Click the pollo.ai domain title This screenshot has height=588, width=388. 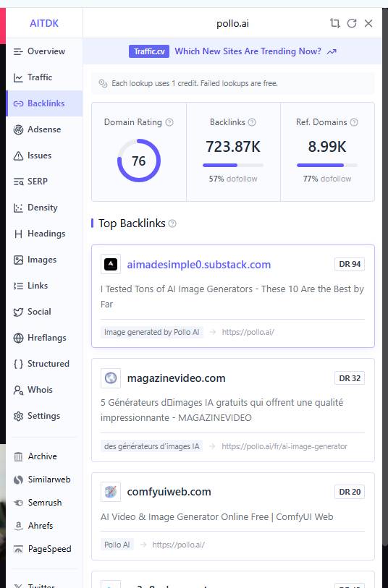tap(232, 23)
